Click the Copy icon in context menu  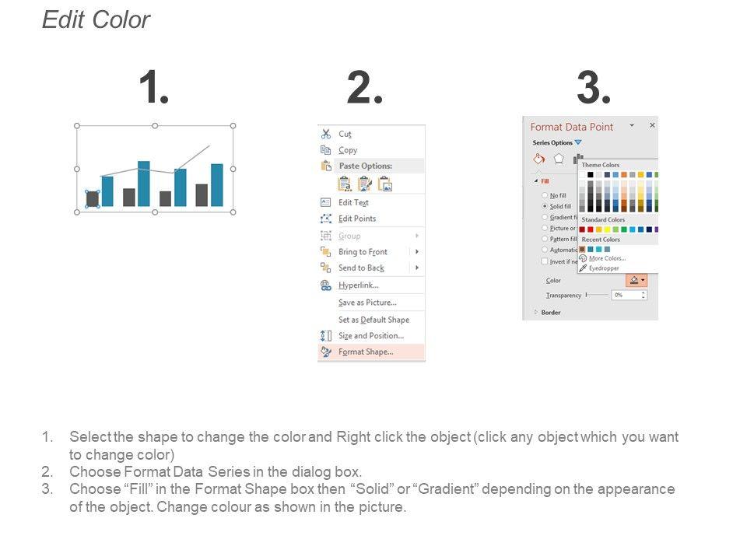325,150
